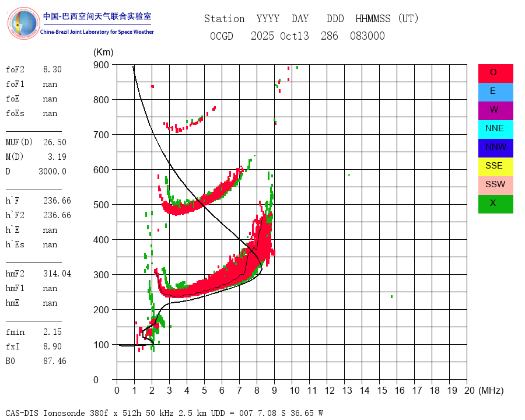Screen dimensions: 525x420
Task: Click the h`E parameter label
Action: [x=13, y=230]
